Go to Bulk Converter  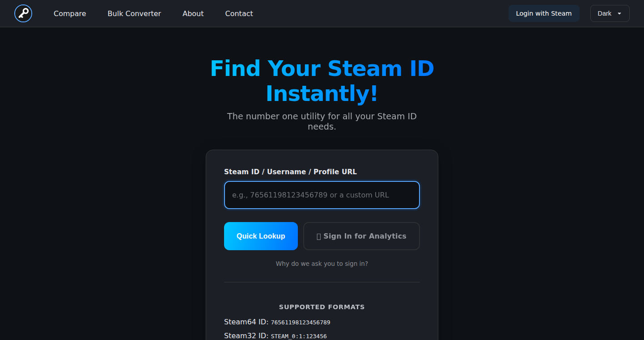134,13
